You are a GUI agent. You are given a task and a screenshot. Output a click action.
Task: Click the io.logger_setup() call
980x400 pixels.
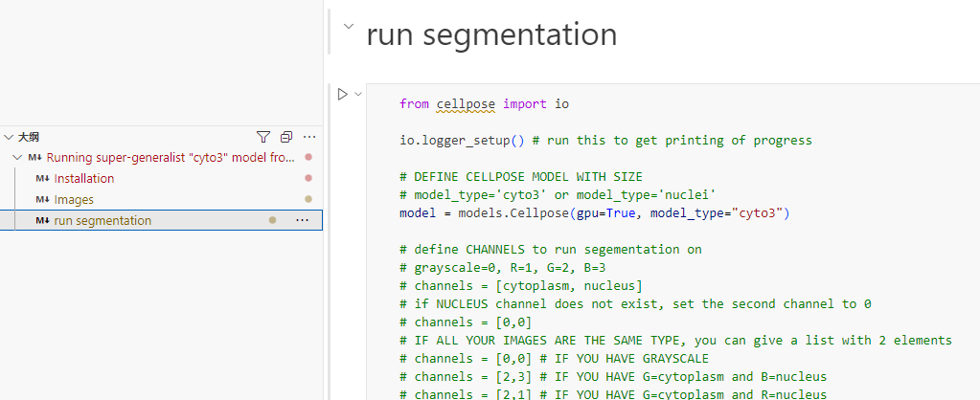point(462,141)
